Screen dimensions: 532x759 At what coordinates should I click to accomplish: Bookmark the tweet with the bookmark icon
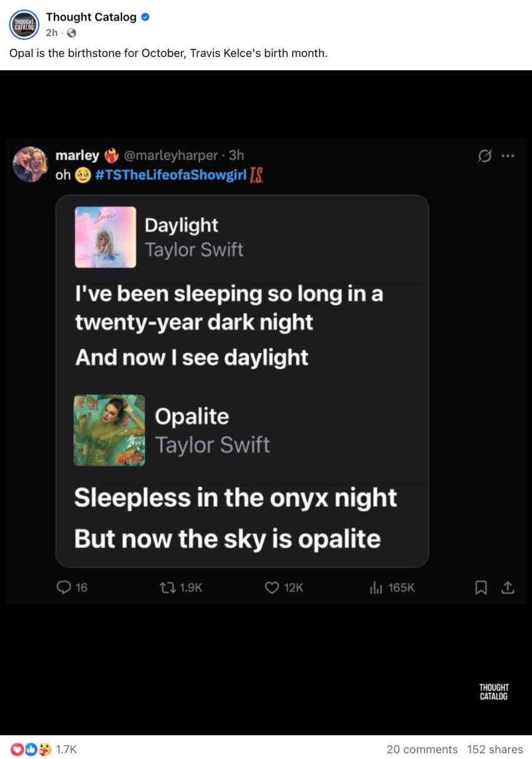[481, 588]
